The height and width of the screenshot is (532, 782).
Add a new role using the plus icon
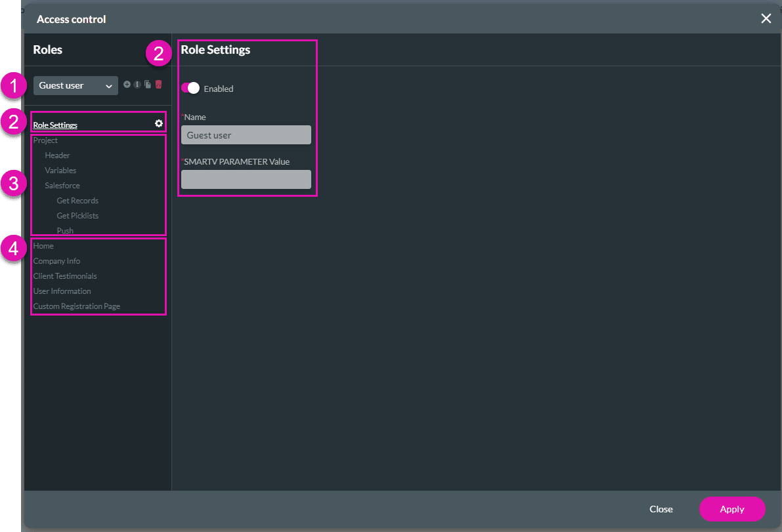click(126, 84)
